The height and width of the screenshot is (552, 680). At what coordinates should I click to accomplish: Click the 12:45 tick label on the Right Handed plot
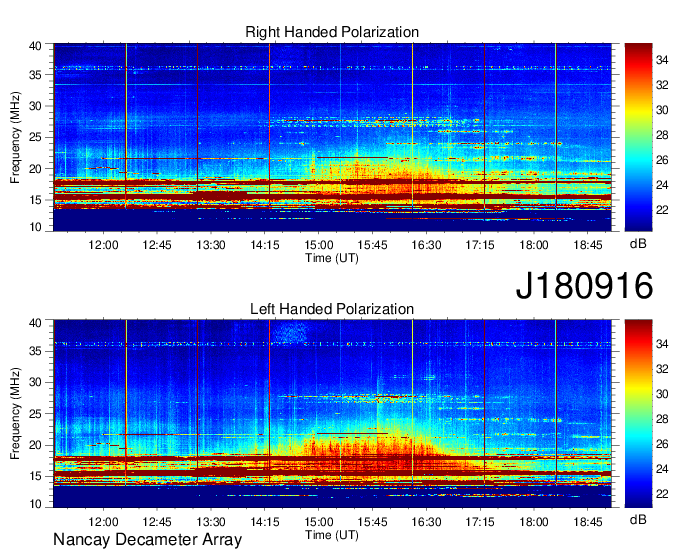(x=157, y=245)
